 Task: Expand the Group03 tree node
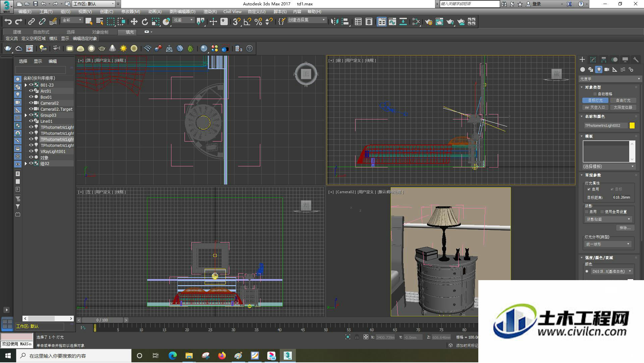click(x=25, y=115)
